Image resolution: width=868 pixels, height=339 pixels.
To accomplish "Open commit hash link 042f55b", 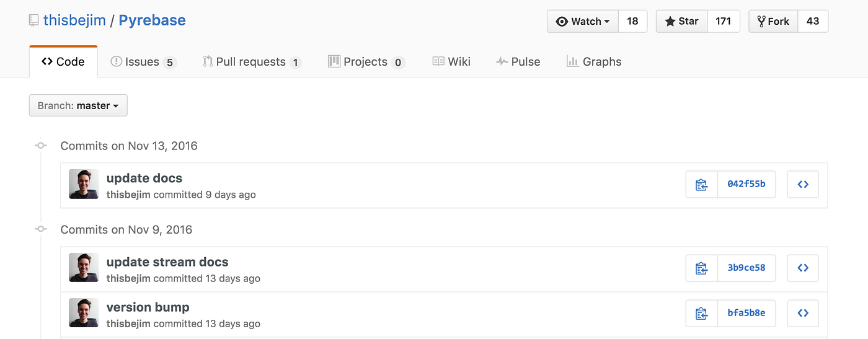I will pos(746,185).
